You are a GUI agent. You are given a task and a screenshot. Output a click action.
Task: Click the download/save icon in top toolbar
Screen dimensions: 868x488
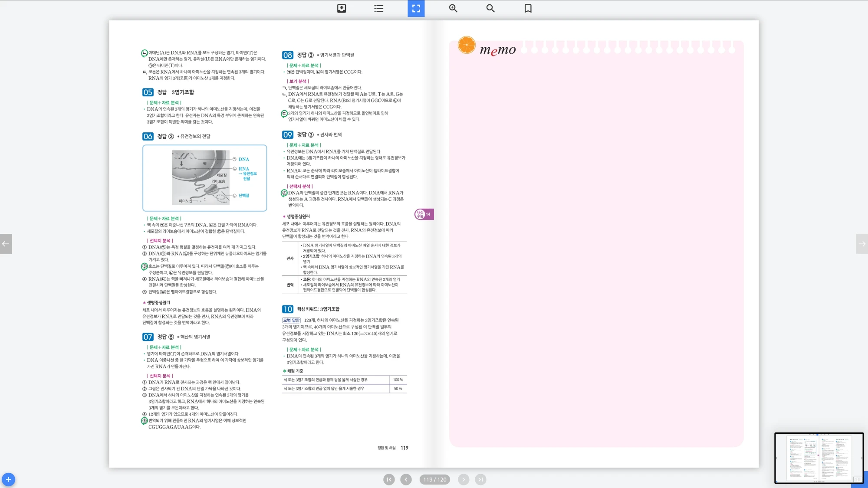point(342,8)
